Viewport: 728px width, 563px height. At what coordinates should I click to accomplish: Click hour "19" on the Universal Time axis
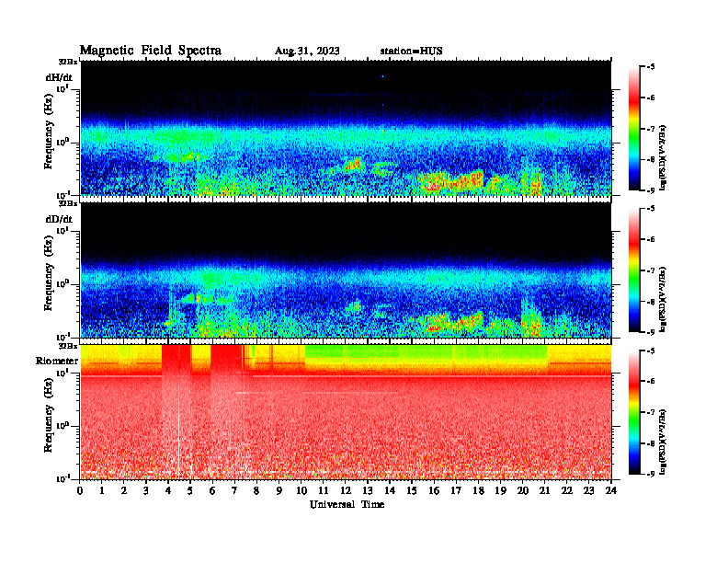[499, 490]
